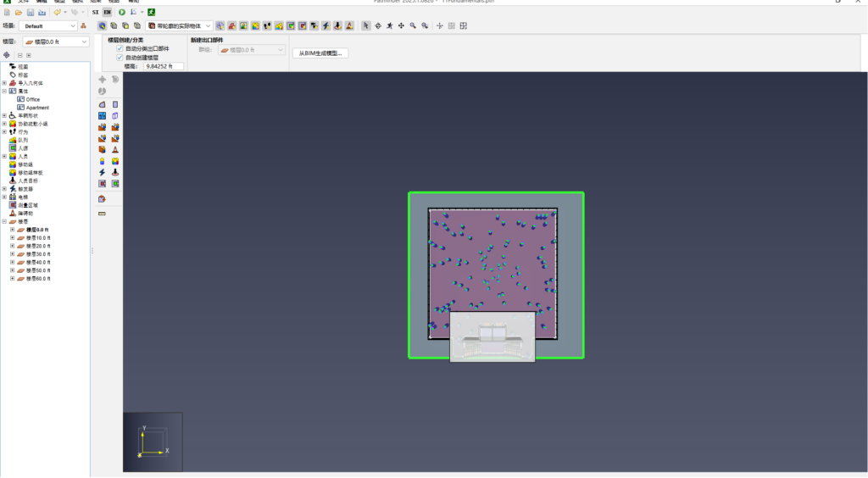Image resolution: width=868 pixels, height=478 pixels.
Task: Select the lightning bolt trigger tool
Action: [x=102, y=172]
